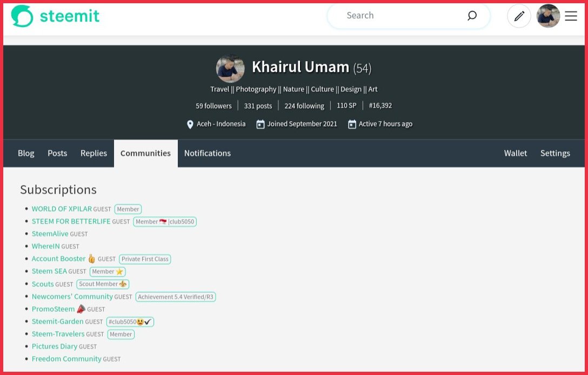Image resolution: width=588 pixels, height=375 pixels.
Task: Open SteemAlive community link
Action: [x=50, y=233]
